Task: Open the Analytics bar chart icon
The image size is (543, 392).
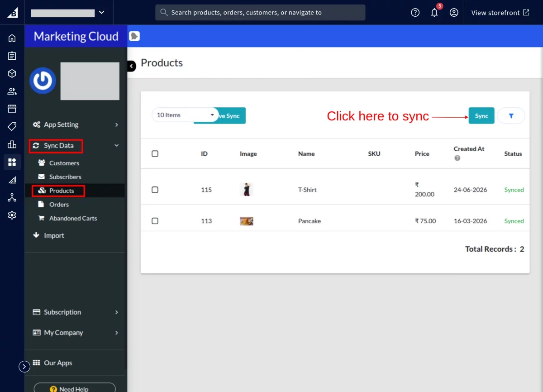Action: 12,144
